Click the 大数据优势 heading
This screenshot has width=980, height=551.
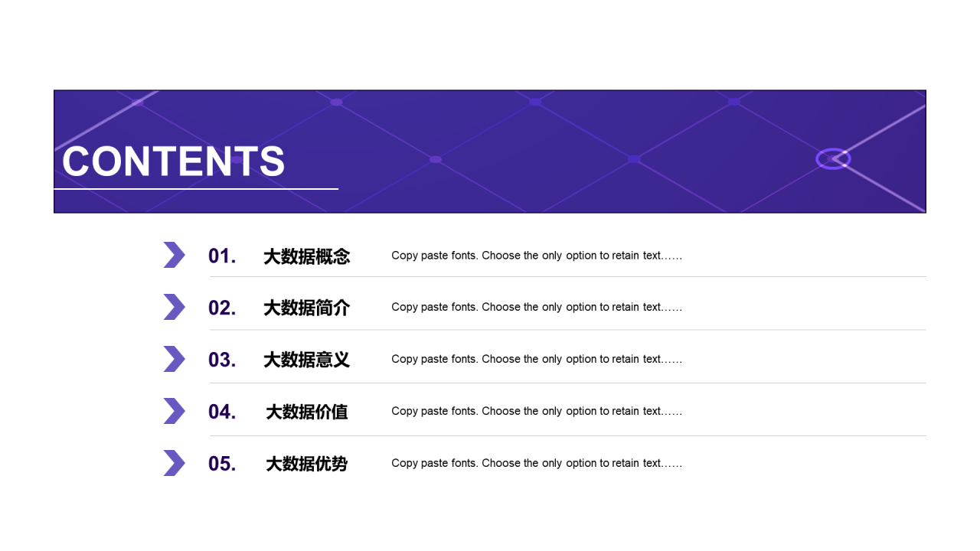coord(307,464)
